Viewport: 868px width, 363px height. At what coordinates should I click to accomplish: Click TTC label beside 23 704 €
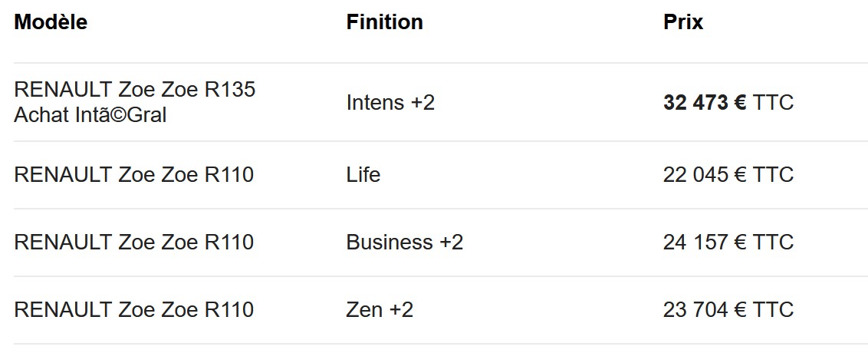[x=773, y=310]
